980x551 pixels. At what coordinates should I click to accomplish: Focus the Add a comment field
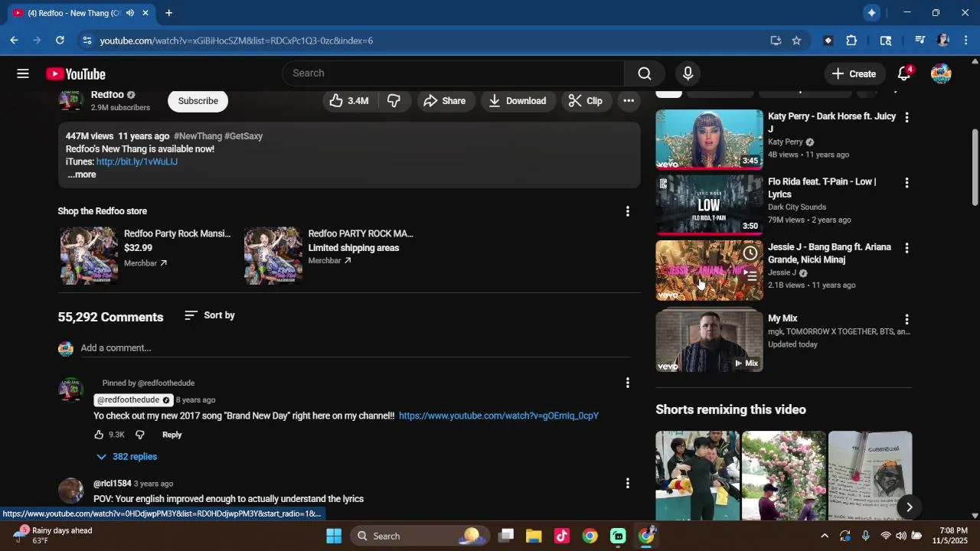[355, 348]
